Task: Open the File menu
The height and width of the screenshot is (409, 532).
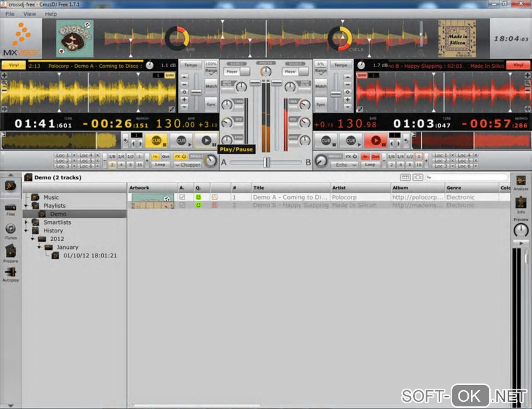Action: (10, 14)
